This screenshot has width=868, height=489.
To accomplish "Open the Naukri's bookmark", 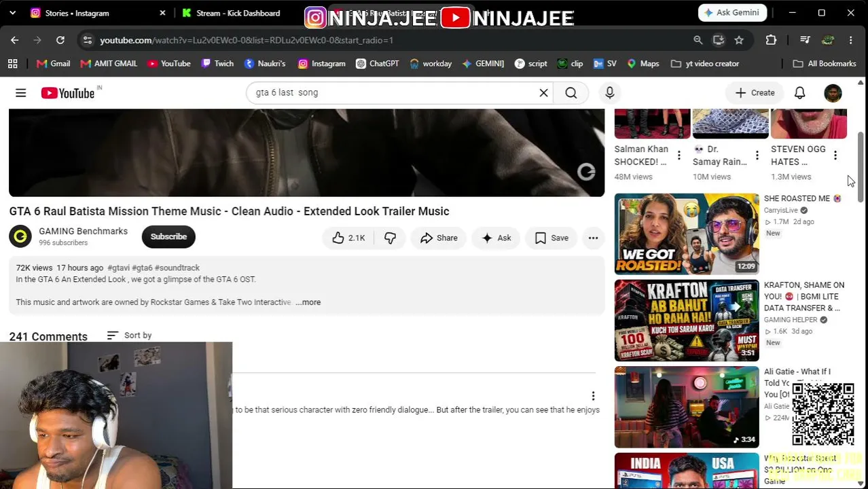I will 264,63.
